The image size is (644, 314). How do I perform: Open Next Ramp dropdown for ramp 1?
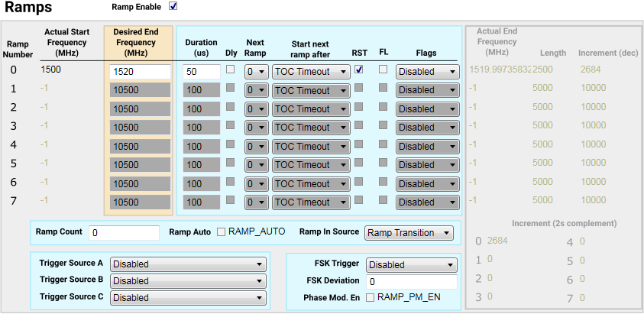[257, 90]
